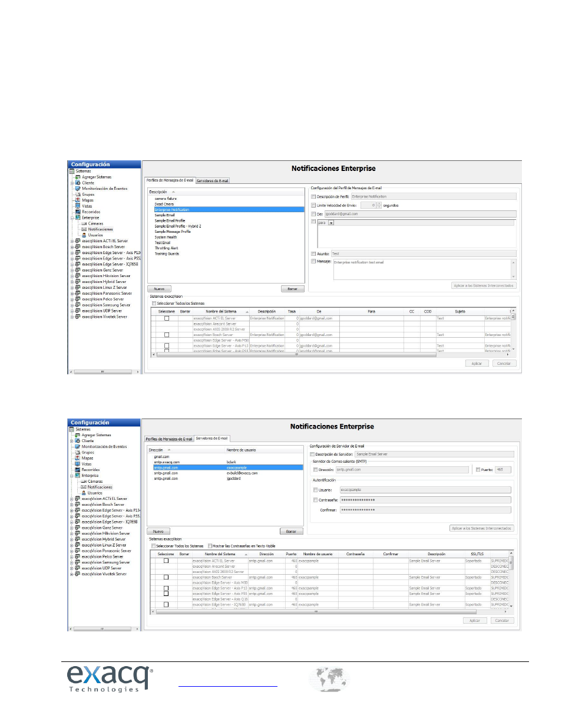Screen dimensions: 562x728
Task: Select Grupos icon in E-mail servers window
Action: tap(77, 452)
